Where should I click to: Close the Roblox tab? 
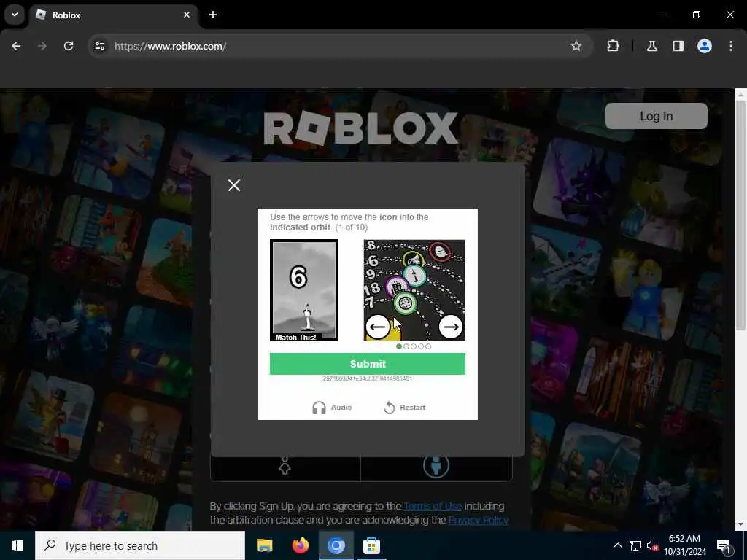click(187, 15)
